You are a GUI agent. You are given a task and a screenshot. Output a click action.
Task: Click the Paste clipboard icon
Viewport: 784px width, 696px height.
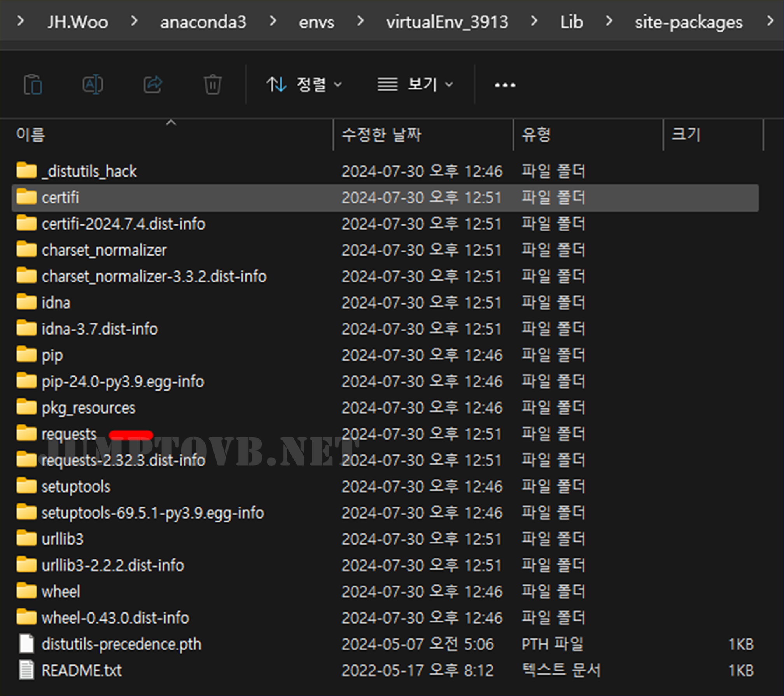[33, 84]
